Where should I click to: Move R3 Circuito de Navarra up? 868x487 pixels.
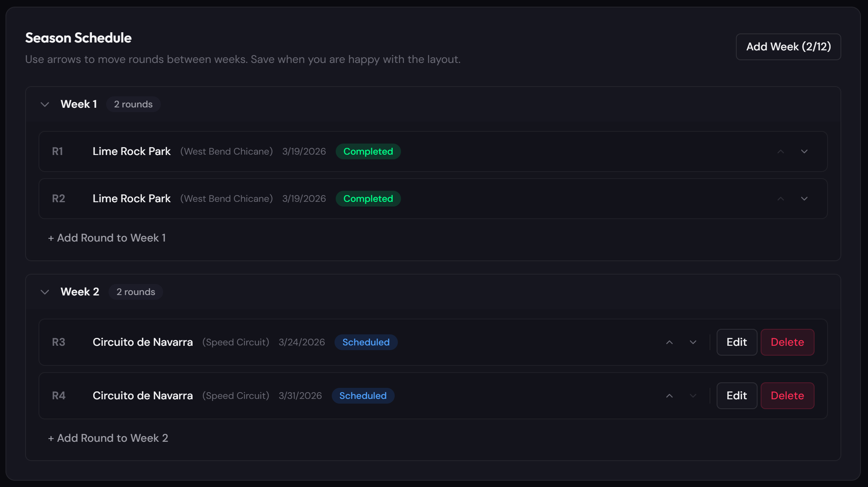pos(669,342)
